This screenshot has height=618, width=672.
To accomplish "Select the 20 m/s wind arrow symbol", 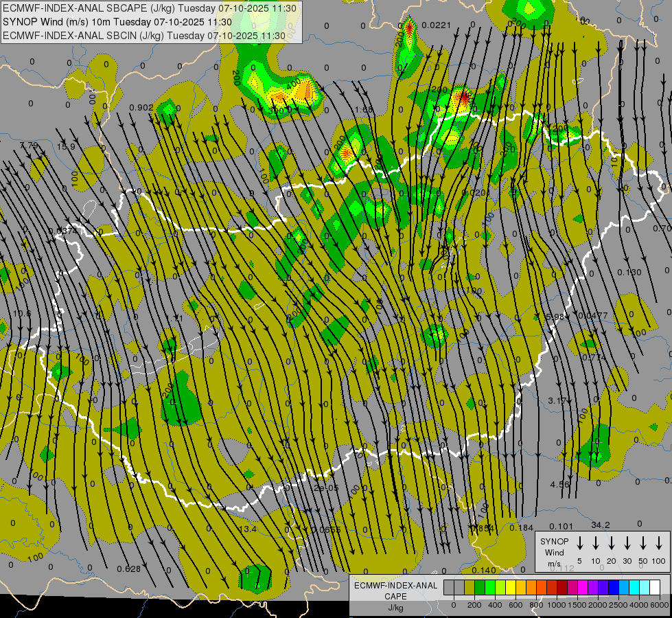I will [612, 543].
